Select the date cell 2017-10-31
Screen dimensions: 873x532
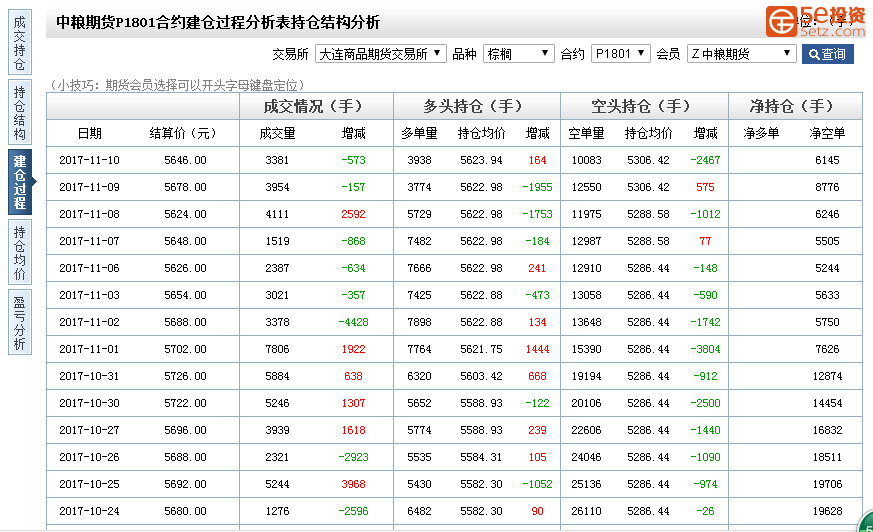tap(89, 376)
